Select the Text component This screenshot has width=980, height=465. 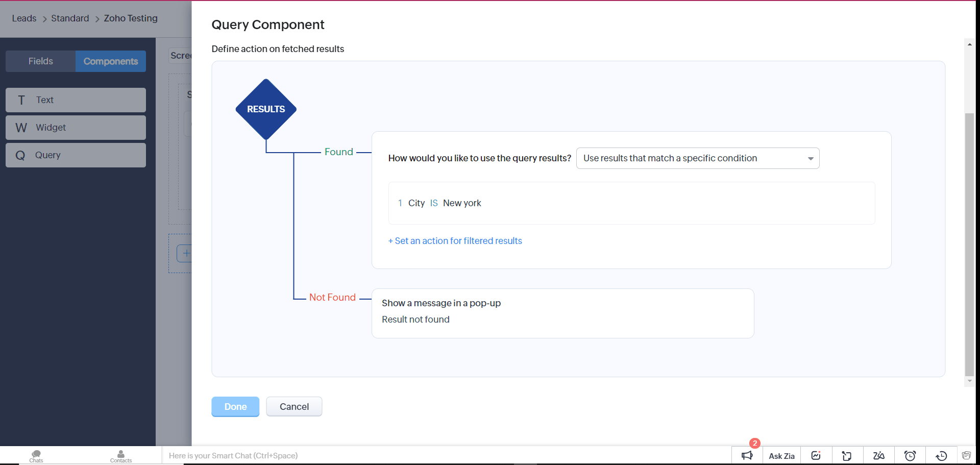tap(76, 100)
